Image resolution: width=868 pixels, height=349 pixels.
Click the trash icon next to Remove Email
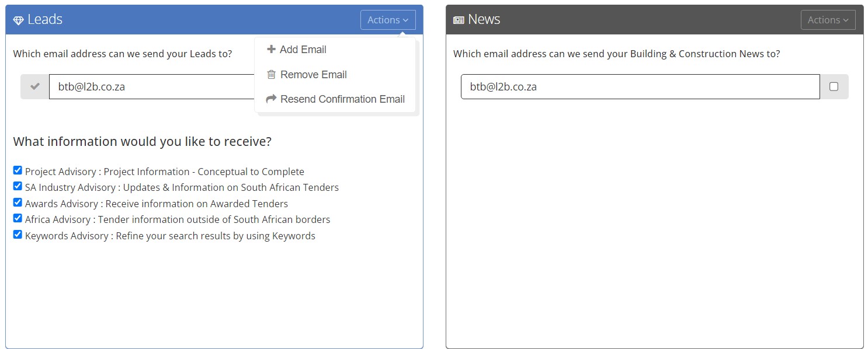pyautogui.click(x=271, y=75)
